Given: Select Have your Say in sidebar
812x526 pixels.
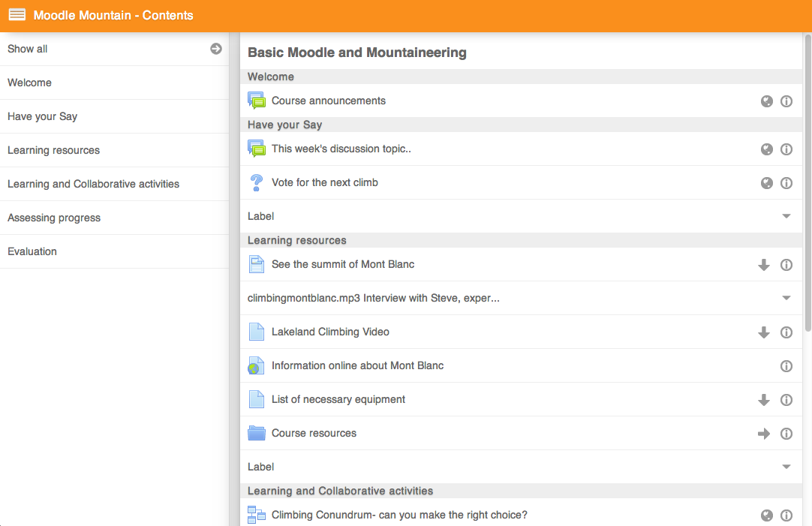Looking at the screenshot, I should (x=115, y=116).
